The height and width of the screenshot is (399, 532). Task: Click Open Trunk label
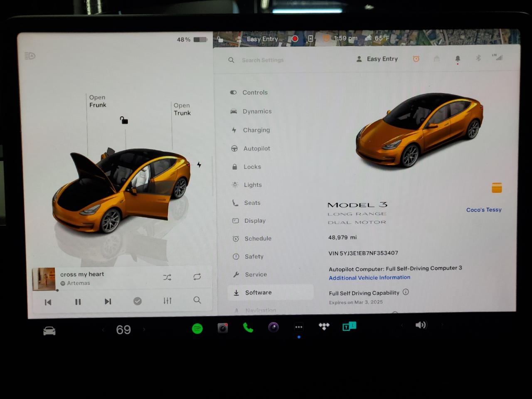click(x=182, y=109)
